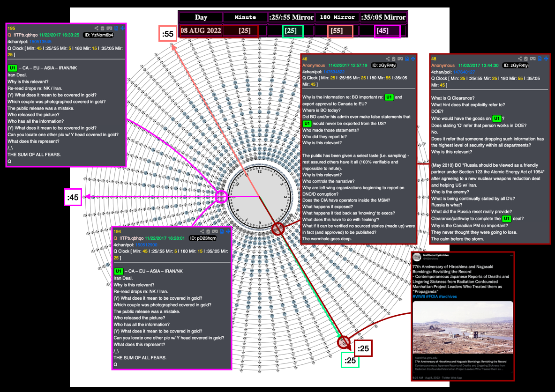
Task: Open 4chan/pol link 147640127
Action: tap(464, 72)
